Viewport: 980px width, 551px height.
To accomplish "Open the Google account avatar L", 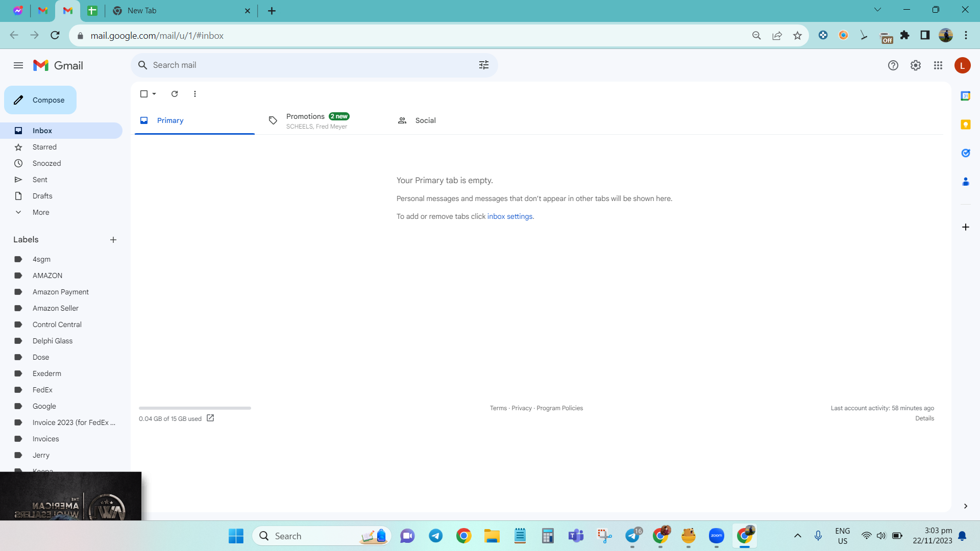I will [x=963, y=65].
